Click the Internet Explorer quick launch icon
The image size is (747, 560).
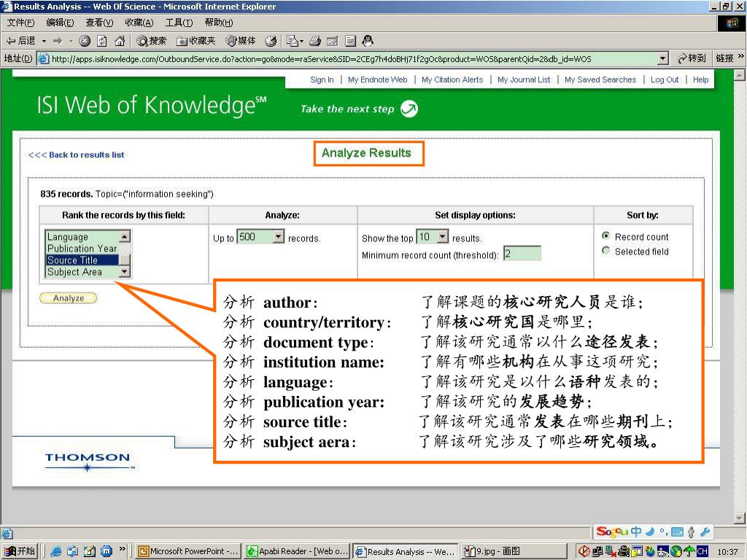click(56, 551)
